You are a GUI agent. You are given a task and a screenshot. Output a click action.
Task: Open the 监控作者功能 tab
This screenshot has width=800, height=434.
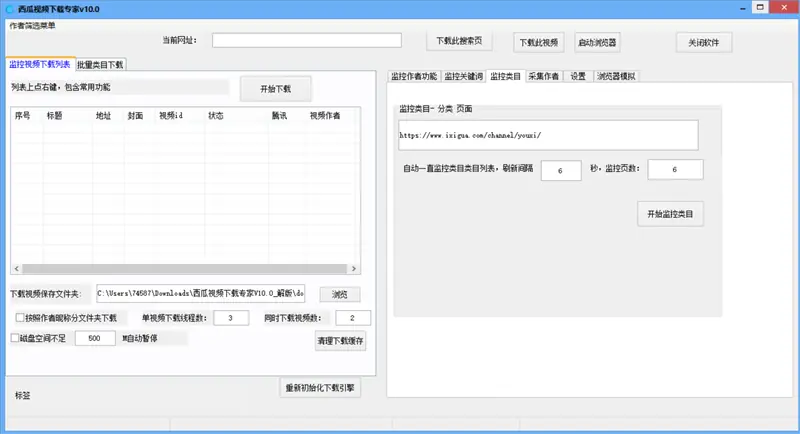tap(414, 76)
